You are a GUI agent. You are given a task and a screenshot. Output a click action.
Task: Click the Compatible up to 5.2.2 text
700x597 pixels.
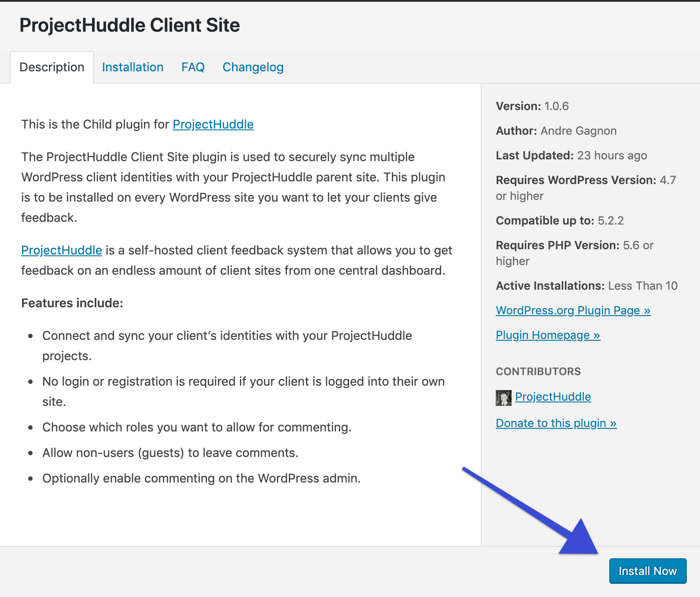(x=560, y=221)
